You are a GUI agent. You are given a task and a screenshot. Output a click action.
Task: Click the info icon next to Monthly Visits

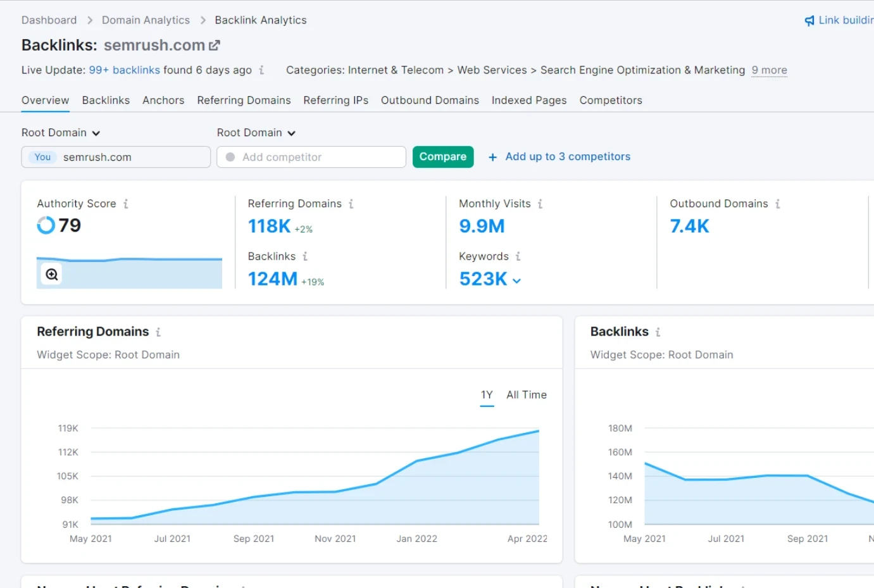pyautogui.click(x=540, y=204)
